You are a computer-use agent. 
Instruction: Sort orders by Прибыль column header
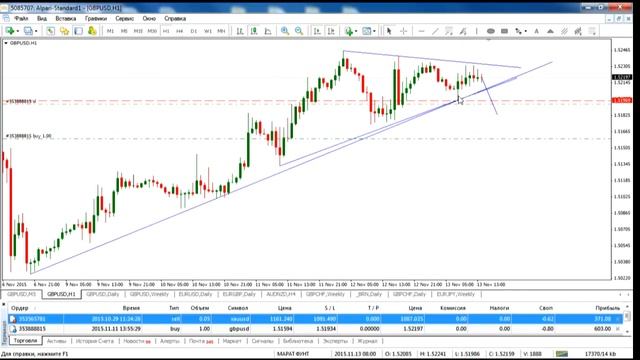(x=607, y=308)
